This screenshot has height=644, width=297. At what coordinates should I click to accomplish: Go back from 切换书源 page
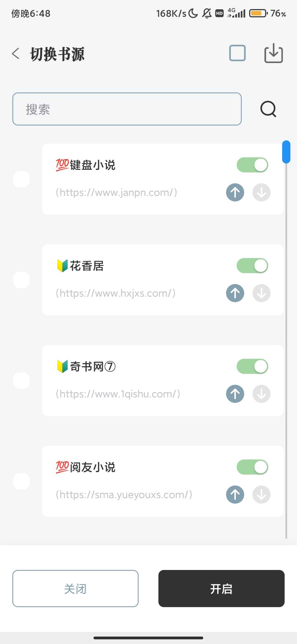pyautogui.click(x=16, y=53)
